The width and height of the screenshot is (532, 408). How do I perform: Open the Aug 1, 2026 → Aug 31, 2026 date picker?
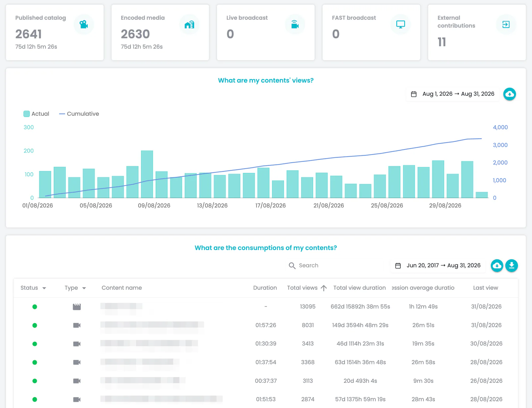pos(453,94)
